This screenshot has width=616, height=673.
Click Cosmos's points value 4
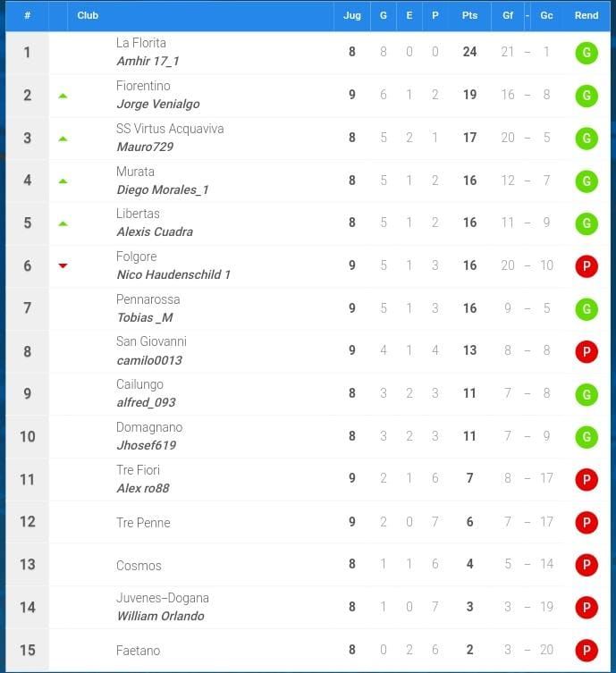tap(469, 565)
